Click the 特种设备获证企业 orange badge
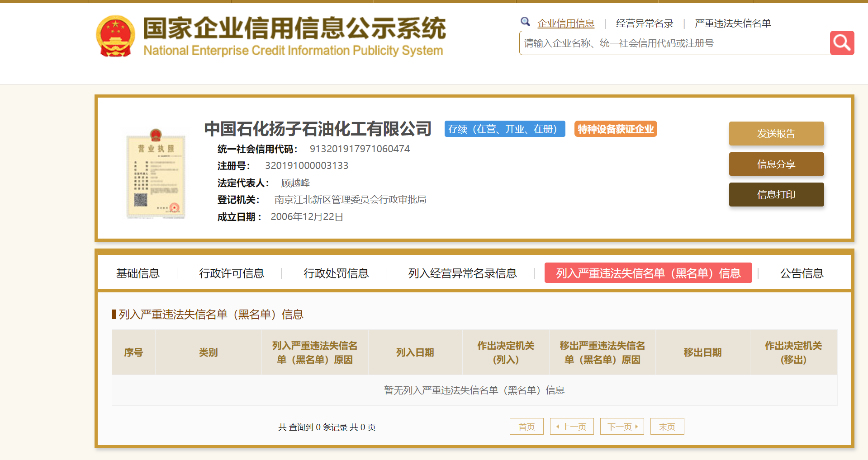The image size is (868, 460). (x=616, y=129)
